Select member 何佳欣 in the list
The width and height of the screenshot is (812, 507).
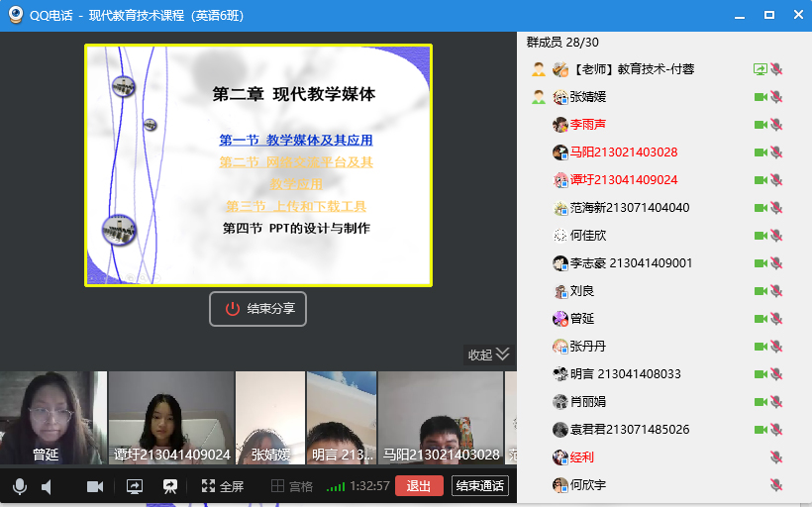[x=587, y=236]
